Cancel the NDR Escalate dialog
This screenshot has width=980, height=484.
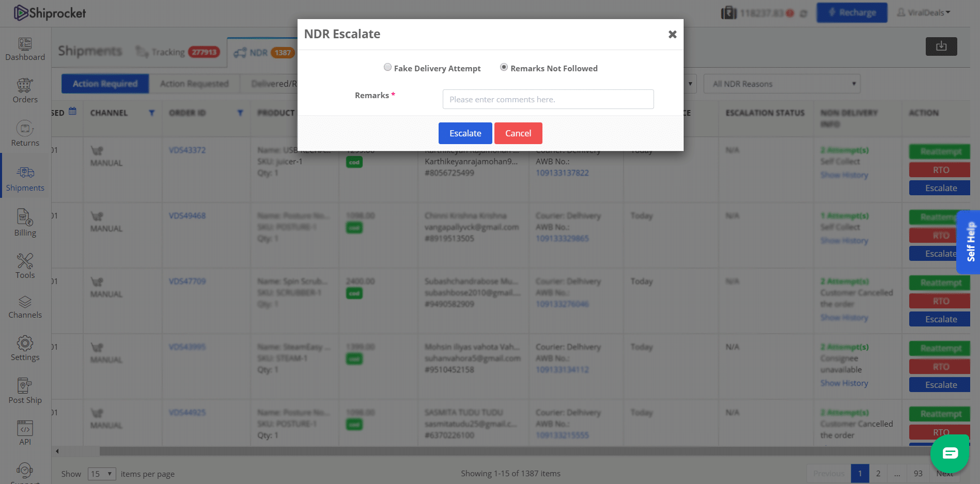coord(518,133)
